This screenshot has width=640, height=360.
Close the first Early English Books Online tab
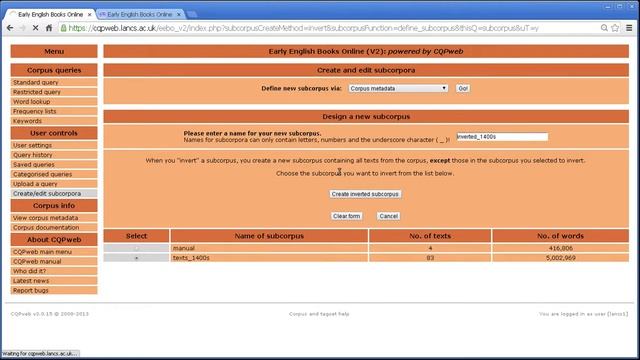tap(89, 14)
